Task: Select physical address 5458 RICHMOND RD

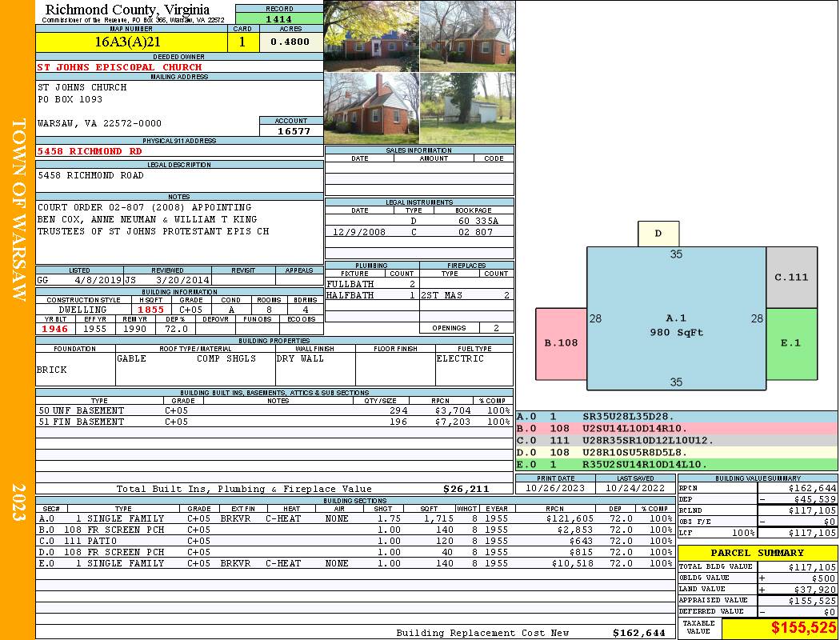Action: (x=90, y=151)
